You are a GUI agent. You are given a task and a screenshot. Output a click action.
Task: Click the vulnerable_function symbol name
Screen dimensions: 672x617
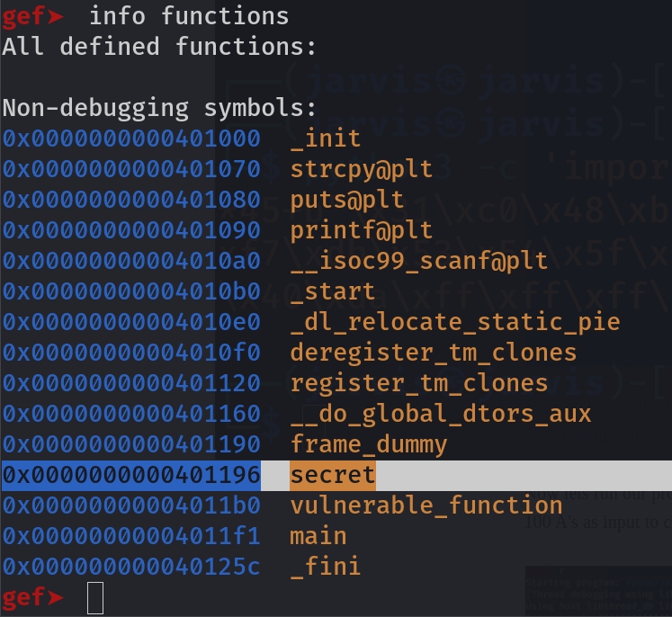[426, 505]
